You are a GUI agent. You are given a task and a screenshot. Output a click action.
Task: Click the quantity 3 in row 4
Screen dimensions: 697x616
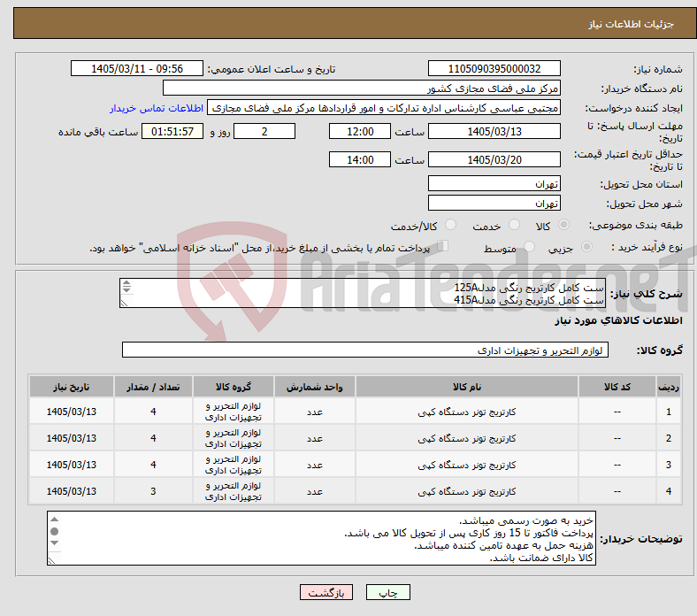tap(153, 491)
